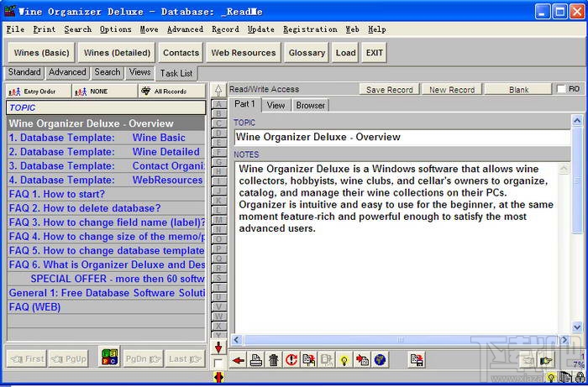Click the stacked pages icon in status bar
The width and height of the screenshot is (588, 387).
(565, 377)
